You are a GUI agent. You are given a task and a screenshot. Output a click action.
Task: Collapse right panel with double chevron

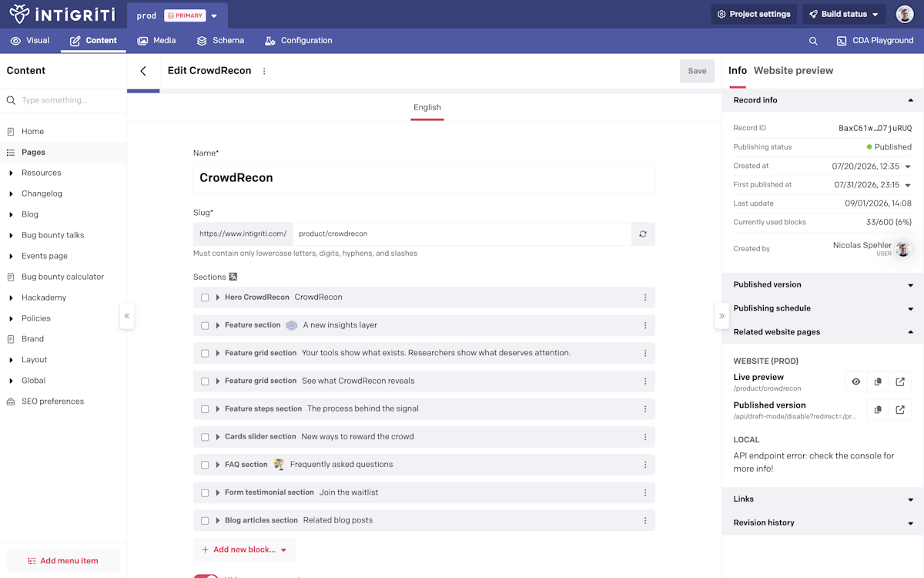pyautogui.click(x=721, y=316)
